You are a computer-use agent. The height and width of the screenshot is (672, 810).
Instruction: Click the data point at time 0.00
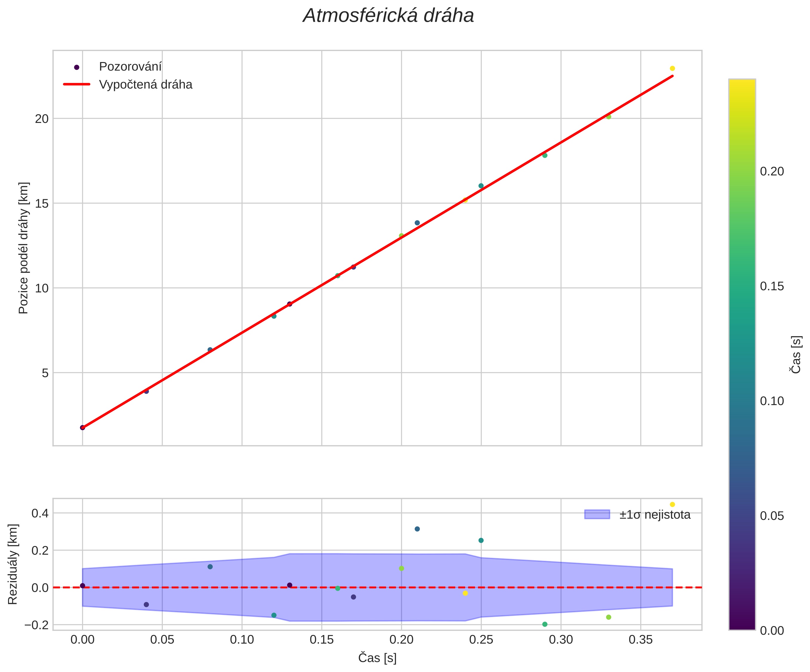click(82, 427)
